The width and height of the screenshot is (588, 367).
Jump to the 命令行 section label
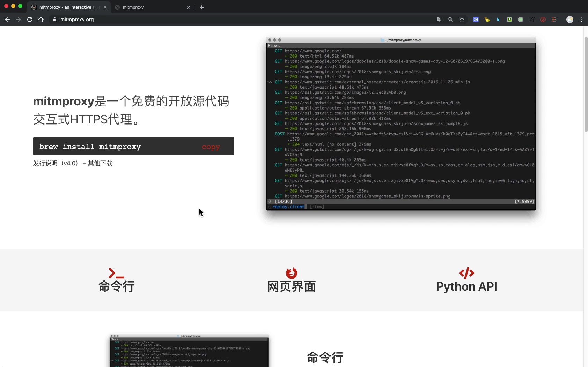pos(116,286)
